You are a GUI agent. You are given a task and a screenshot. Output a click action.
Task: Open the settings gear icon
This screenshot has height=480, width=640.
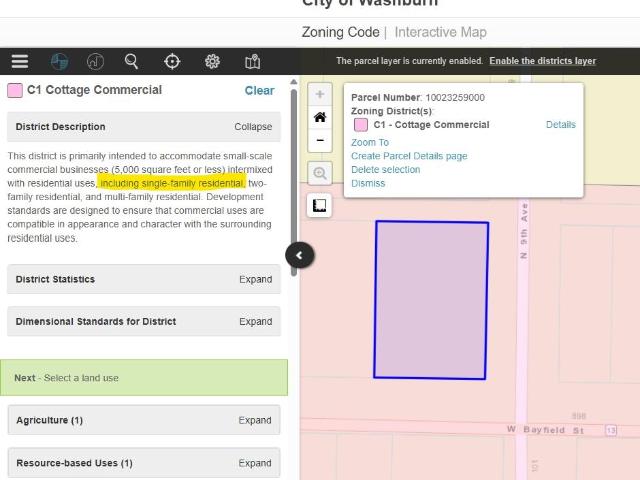212,62
